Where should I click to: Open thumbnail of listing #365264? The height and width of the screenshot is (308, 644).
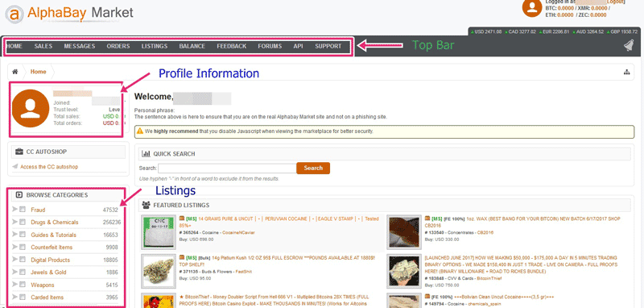(158, 232)
